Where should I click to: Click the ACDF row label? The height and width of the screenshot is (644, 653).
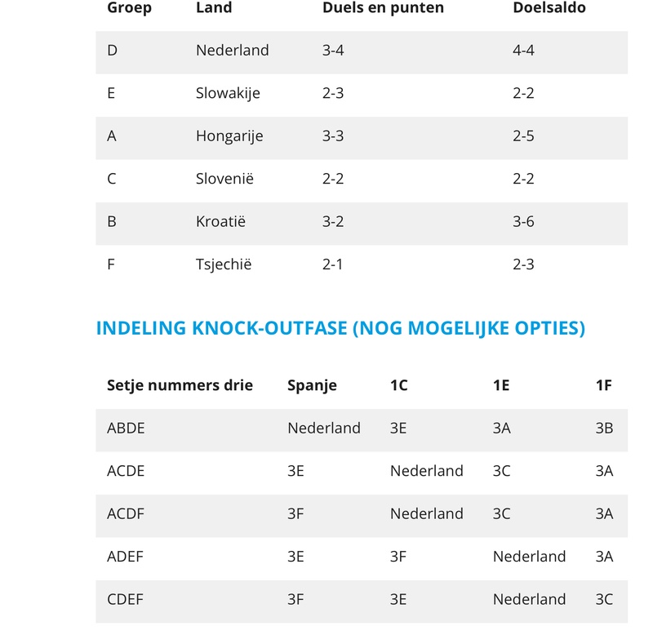pyautogui.click(x=126, y=513)
